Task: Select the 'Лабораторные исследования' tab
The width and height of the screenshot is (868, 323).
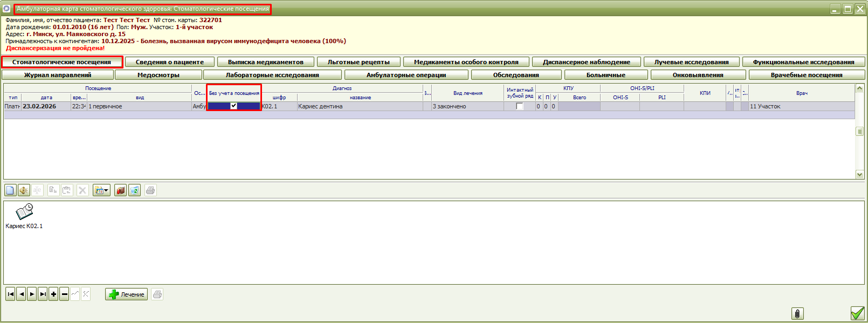Action: (x=272, y=75)
